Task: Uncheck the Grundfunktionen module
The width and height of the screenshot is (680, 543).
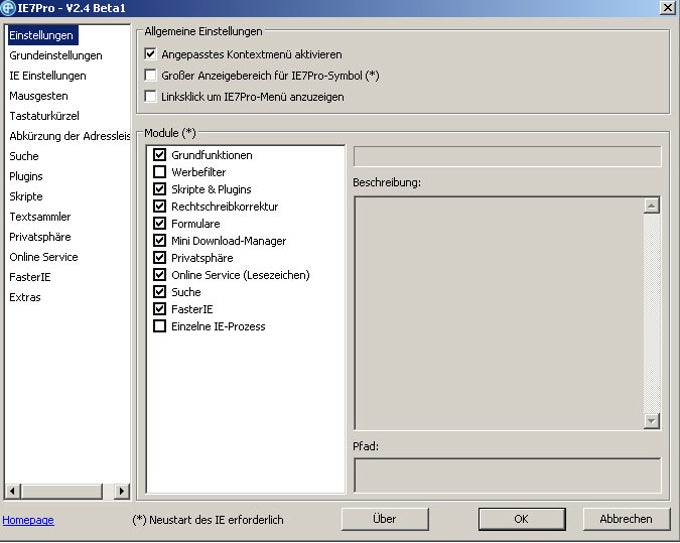Action: (160, 154)
